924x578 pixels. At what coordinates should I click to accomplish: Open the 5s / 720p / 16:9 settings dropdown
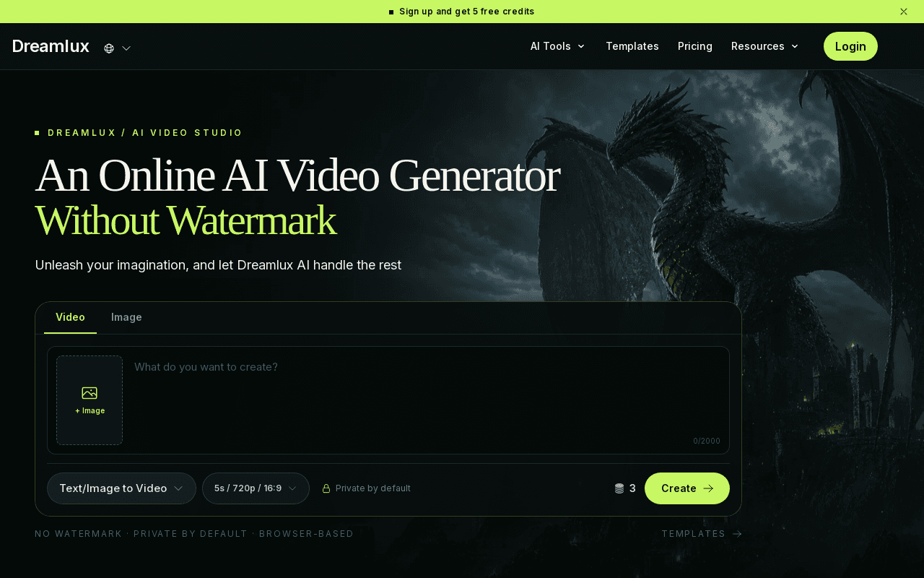(256, 488)
